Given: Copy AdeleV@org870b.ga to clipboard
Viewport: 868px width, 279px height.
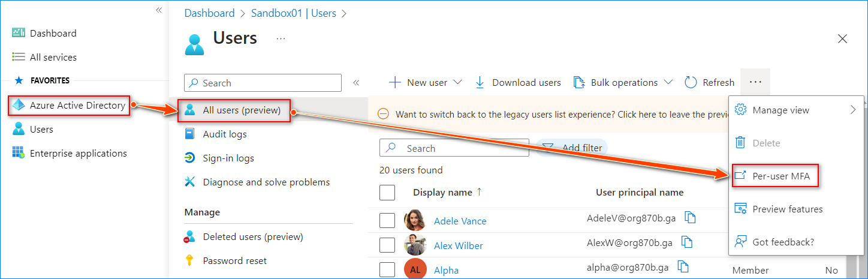Looking at the screenshot, I should (690, 218).
